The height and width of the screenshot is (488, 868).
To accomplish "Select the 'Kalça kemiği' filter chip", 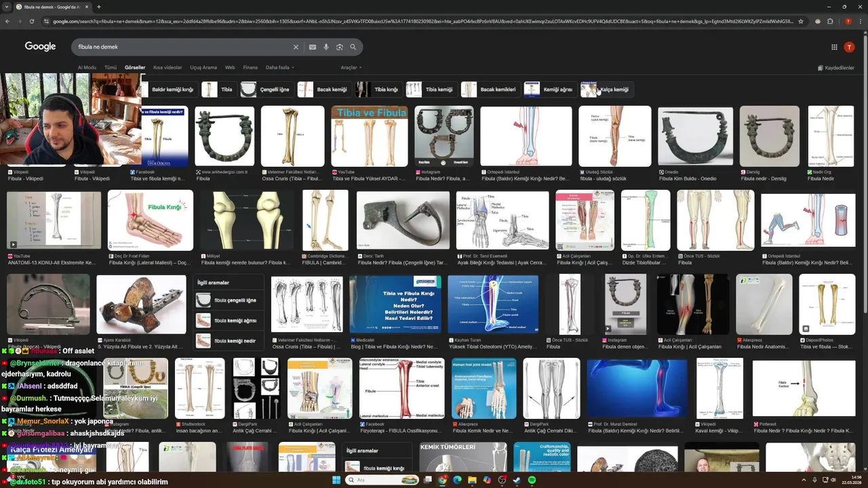I will point(607,89).
